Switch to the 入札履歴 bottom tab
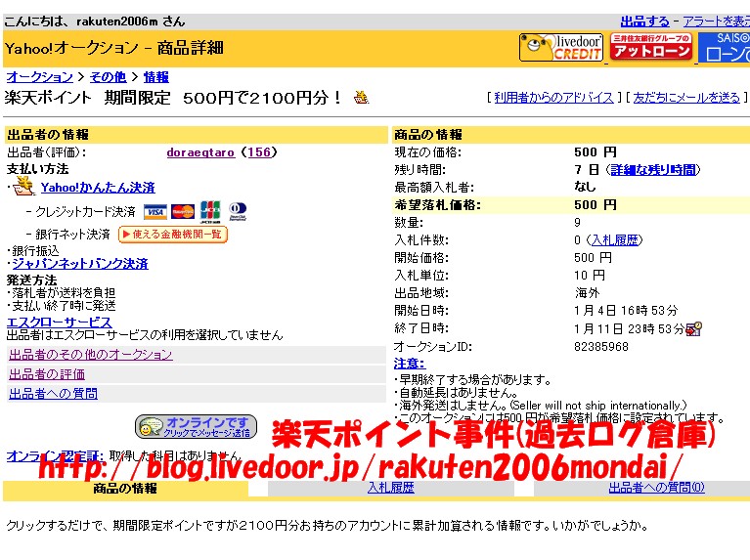The image size is (750, 560). 391,488
